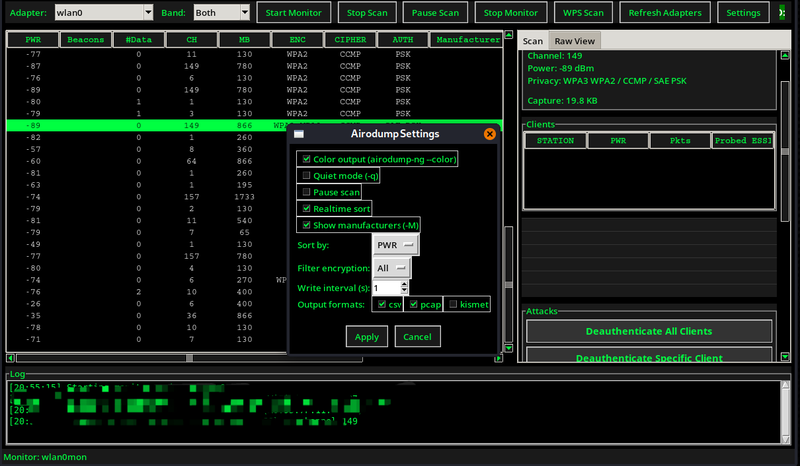Click the Stop Monitor button

point(511,13)
